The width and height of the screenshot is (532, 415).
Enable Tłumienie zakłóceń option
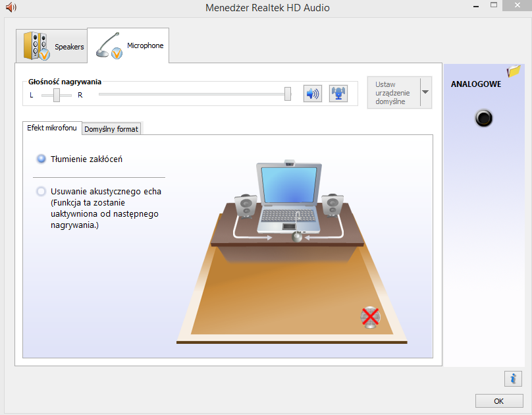tap(41, 159)
